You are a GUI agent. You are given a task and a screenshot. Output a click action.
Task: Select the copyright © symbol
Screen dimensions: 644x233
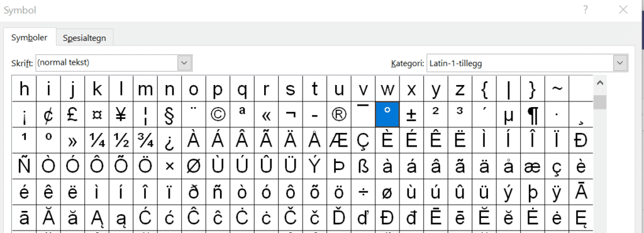[218, 115]
